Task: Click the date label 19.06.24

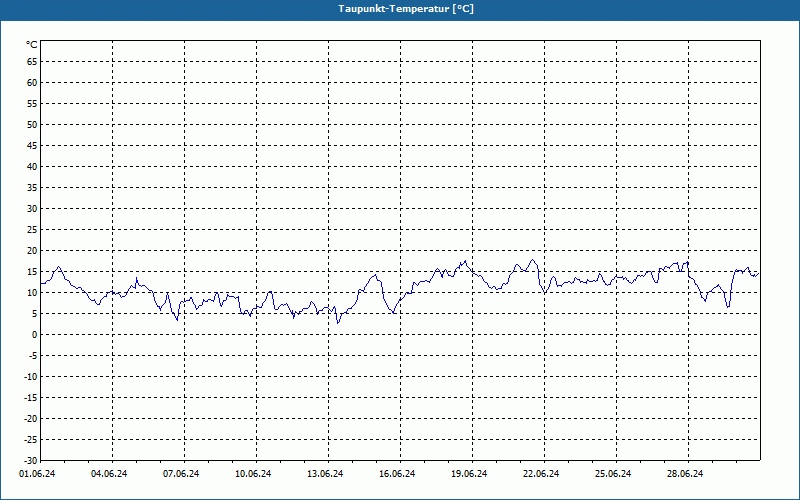Action: pos(469,474)
